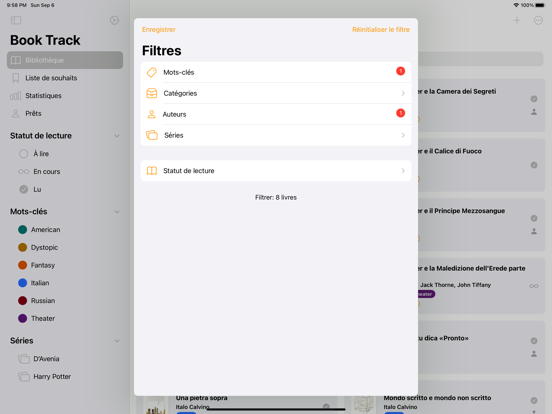552x414 pixels.
Task: Toggle read checkmark on Calice di Fuoco
Action: coord(534,165)
